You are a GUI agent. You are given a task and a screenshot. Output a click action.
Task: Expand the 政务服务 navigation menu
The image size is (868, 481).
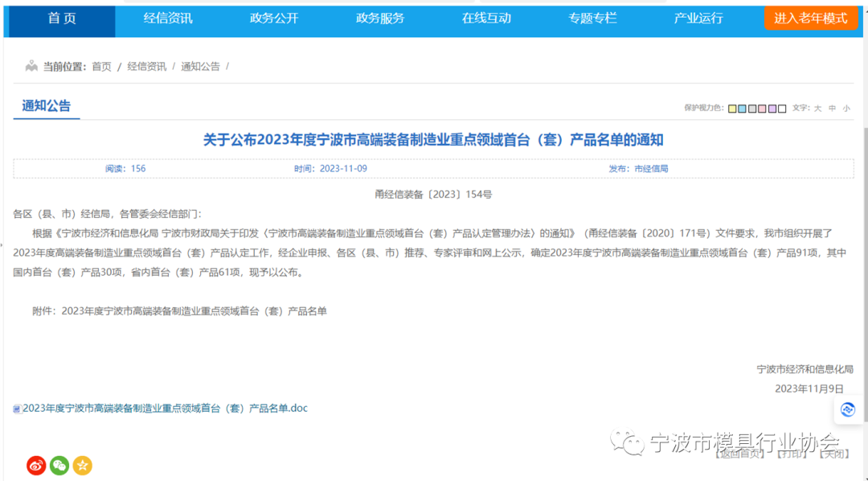(380, 18)
